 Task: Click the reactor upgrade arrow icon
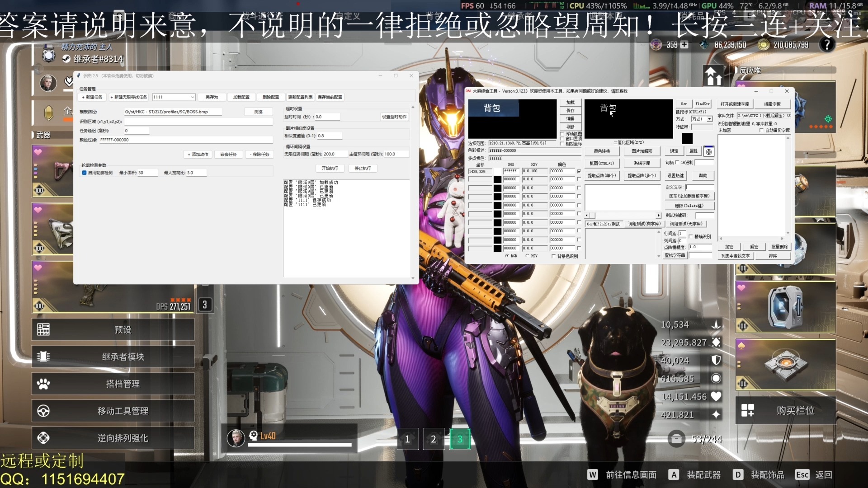(713, 75)
